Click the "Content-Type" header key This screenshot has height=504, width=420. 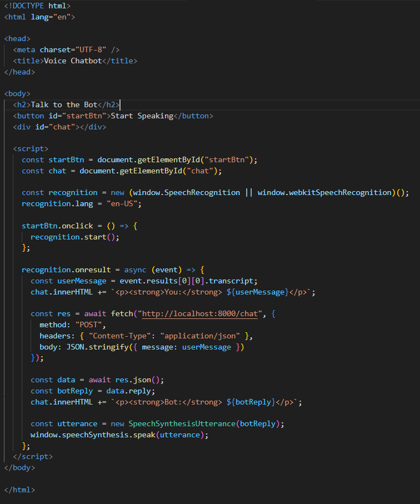point(119,336)
